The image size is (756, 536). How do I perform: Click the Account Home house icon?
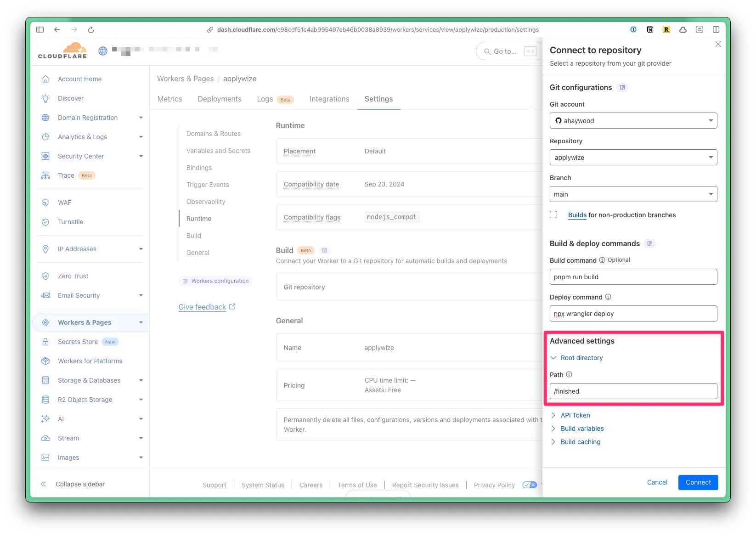(45, 79)
